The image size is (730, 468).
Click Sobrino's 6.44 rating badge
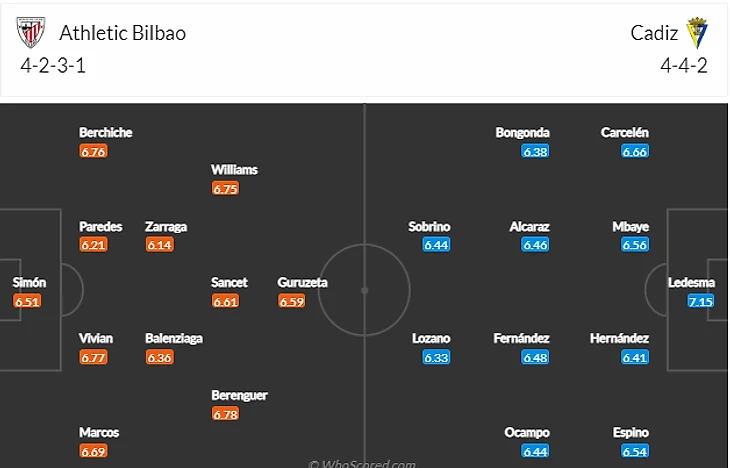435,245
